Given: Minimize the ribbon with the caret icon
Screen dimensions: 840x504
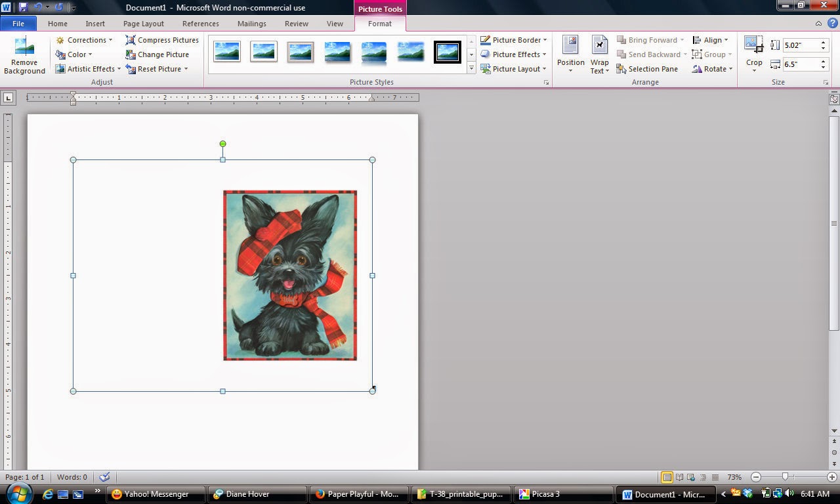Looking at the screenshot, I should [818, 24].
